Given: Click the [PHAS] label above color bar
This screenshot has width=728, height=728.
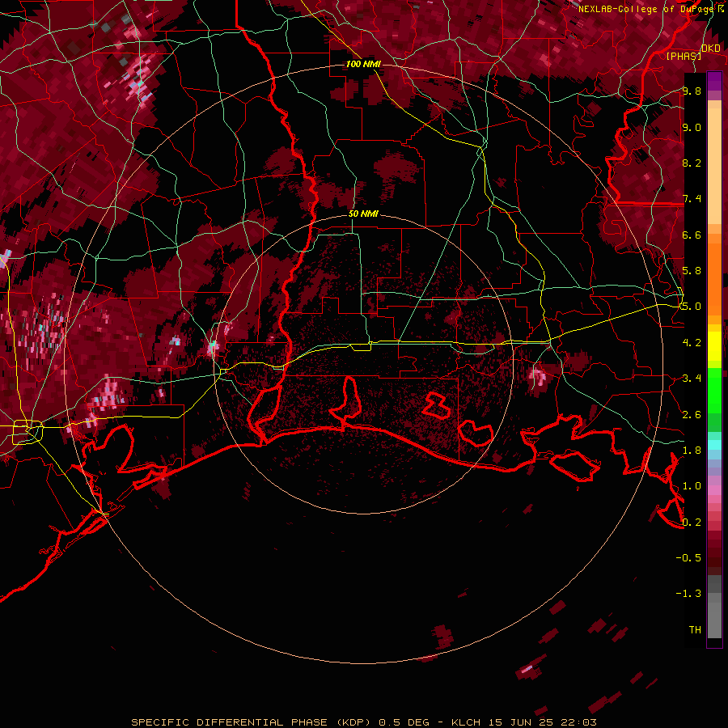Looking at the screenshot, I should point(684,56).
